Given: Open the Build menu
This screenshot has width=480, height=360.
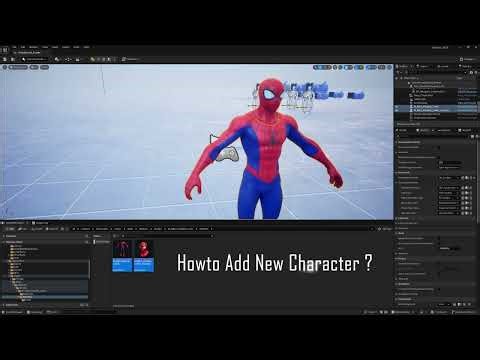Looking at the screenshot, I should [55, 47].
